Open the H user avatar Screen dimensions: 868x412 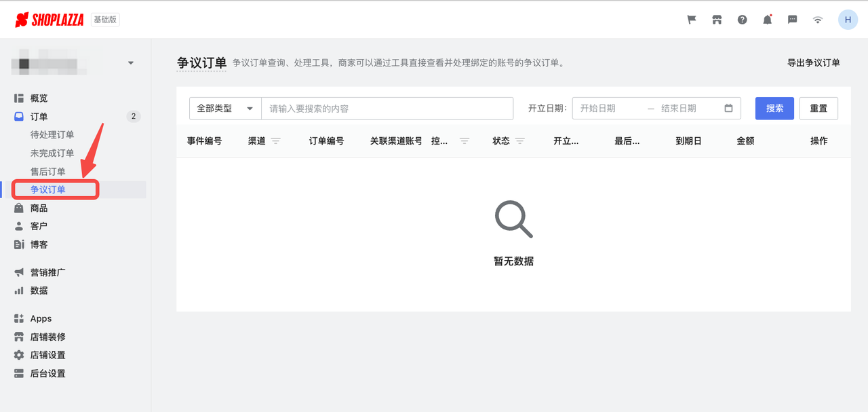click(848, 19)
